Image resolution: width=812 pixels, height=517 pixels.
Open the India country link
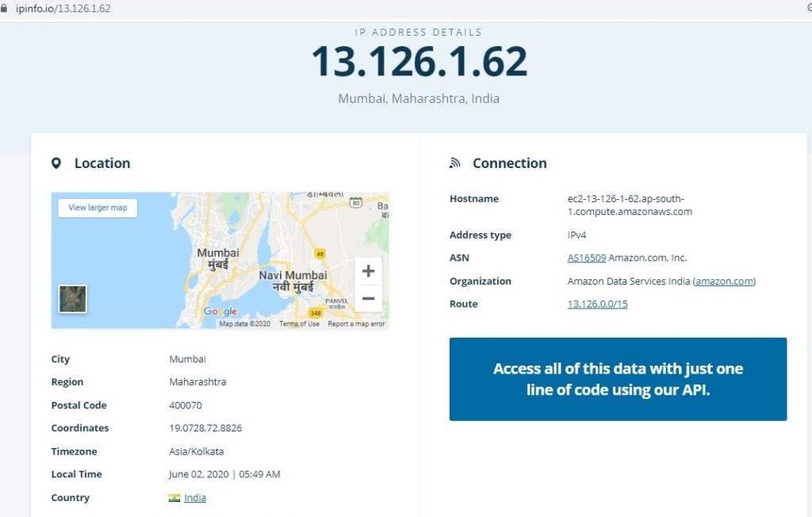[195, 498]
